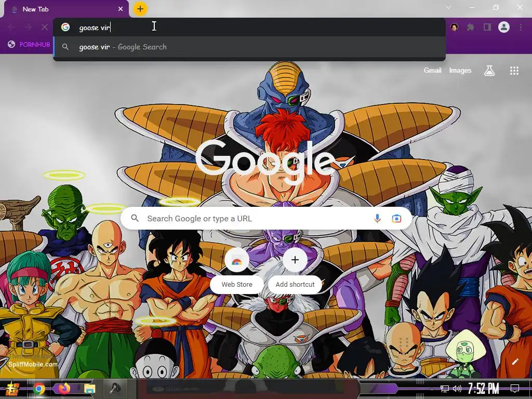532x399 pixels.
Task: Open File Explorer from the taskbar
Action: (x=89, y=389)
